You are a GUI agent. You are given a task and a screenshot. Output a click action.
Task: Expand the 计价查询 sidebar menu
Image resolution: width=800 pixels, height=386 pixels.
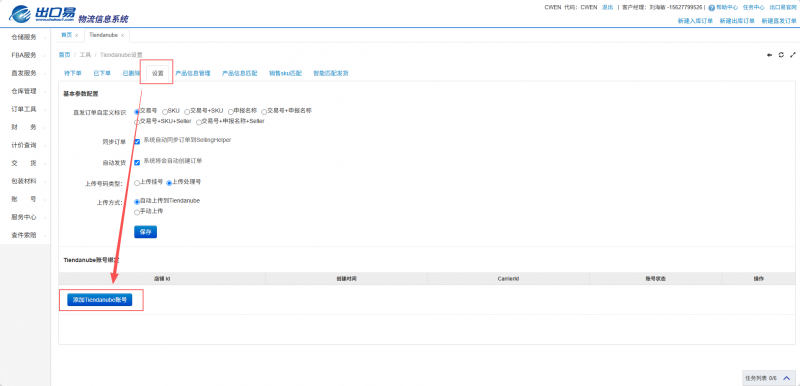[25, 145]
